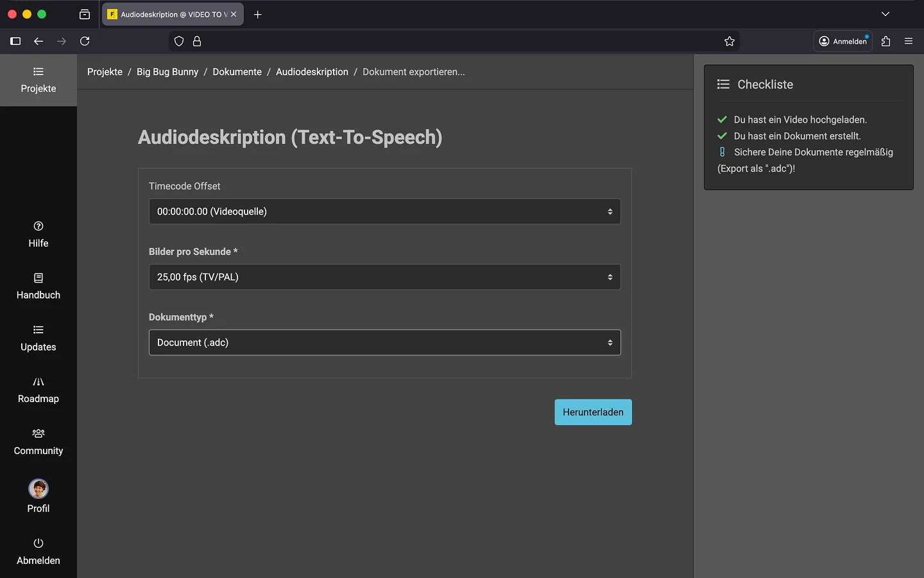Open browser extensions puzzle icon

(x=886, y=41)
